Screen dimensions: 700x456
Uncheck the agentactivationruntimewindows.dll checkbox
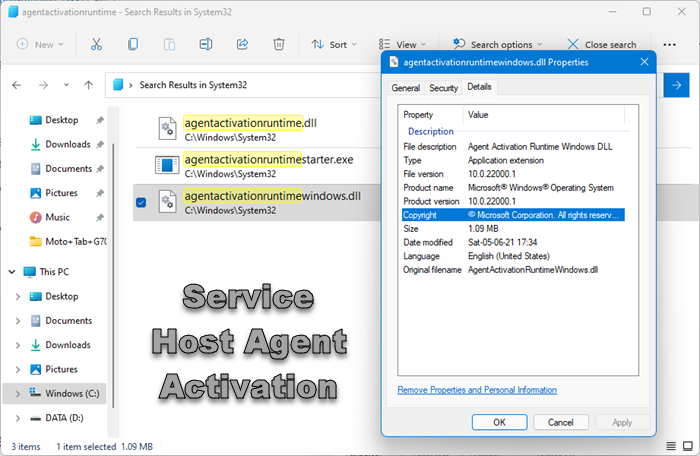(141, 202)
